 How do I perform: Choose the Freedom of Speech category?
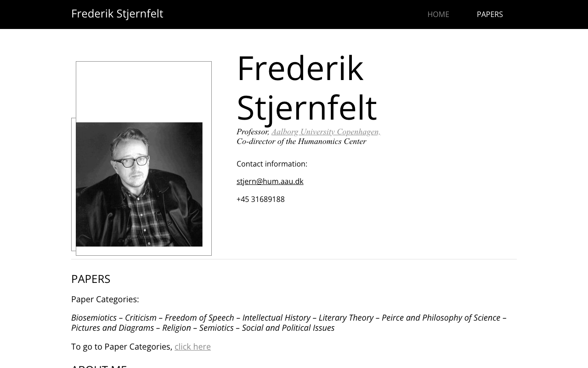click(x=199, y=317)
